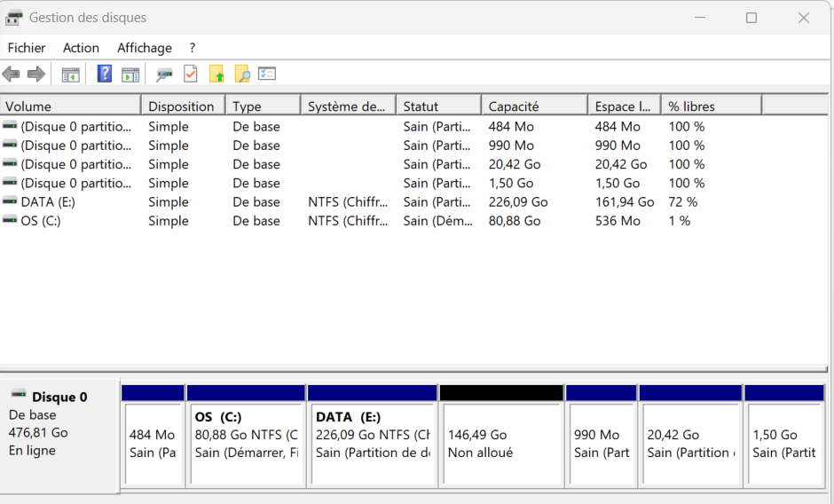This screenshot has width=834, height=504.
Task: Toggle the console tree pane icon
Action: [x=70, y=75]
